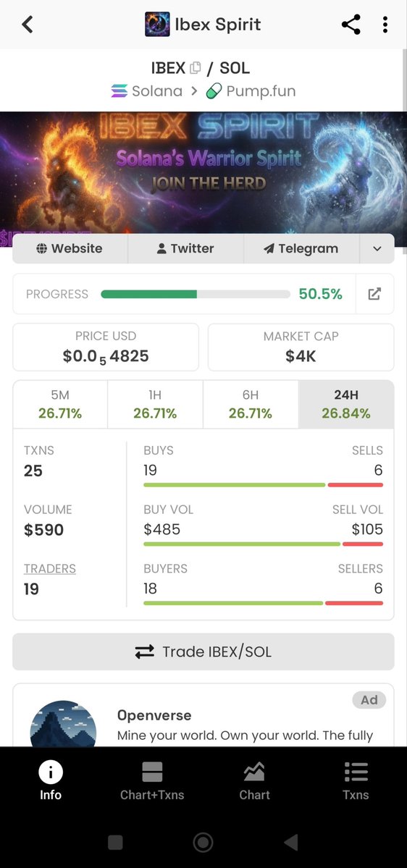Tap the Android home circle button
Viewport: 407px width, 868px height.
tap(204, 843)
